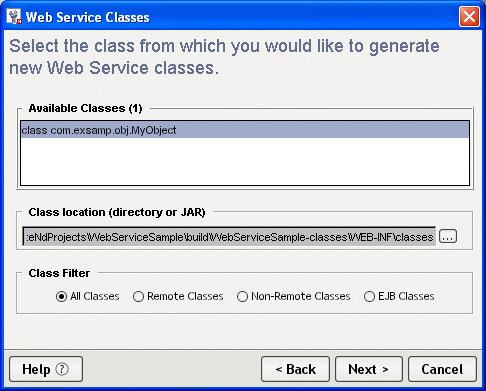Click the Class Filter group label
The width and height of the screenshot is (486, 391).
(x=59, y=273)
